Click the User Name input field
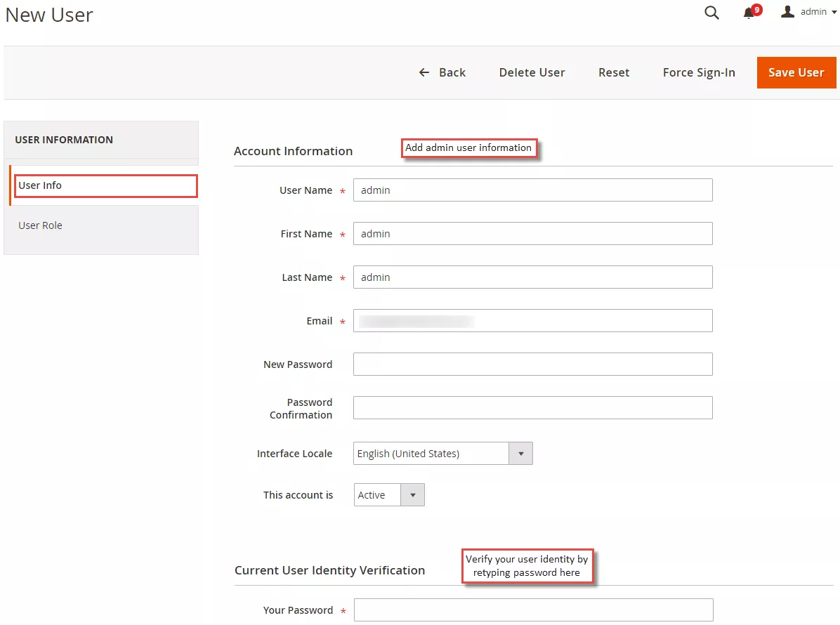 (x=532, y=190)
